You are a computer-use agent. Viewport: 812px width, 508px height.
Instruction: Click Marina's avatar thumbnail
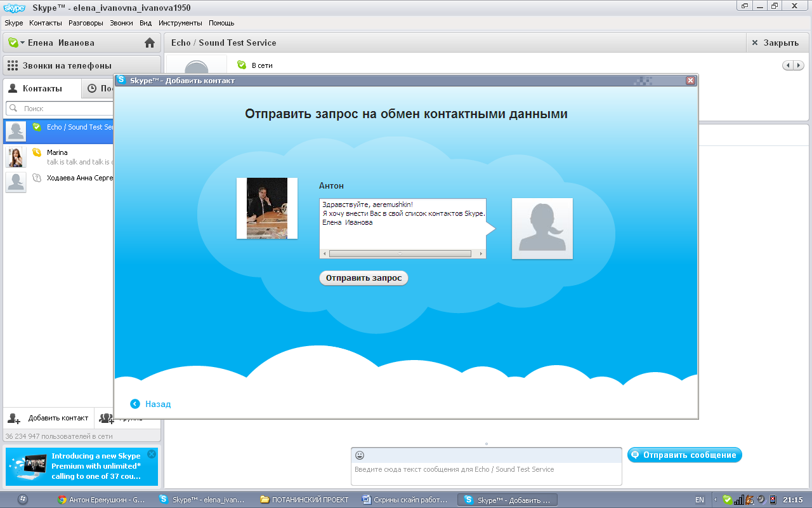point(16,157)
